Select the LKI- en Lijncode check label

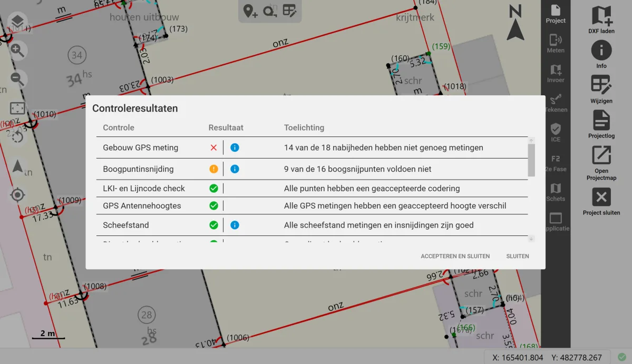(x=143, y=188)
